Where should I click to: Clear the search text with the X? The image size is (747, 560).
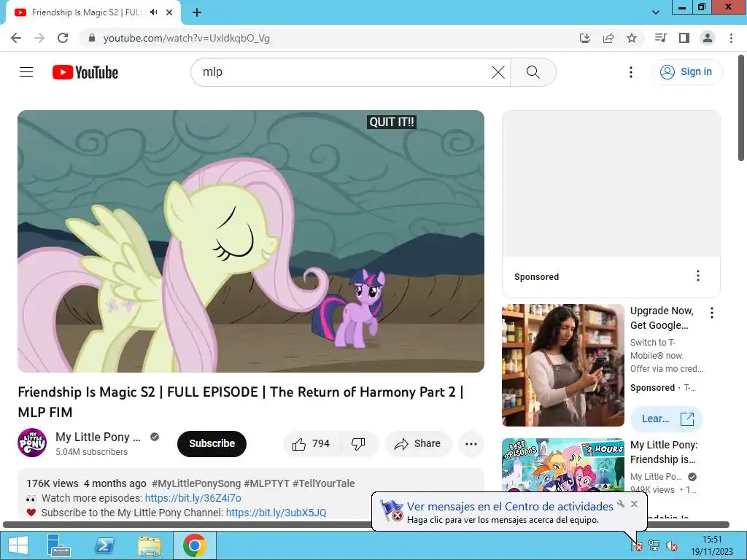tap(498, 72)
